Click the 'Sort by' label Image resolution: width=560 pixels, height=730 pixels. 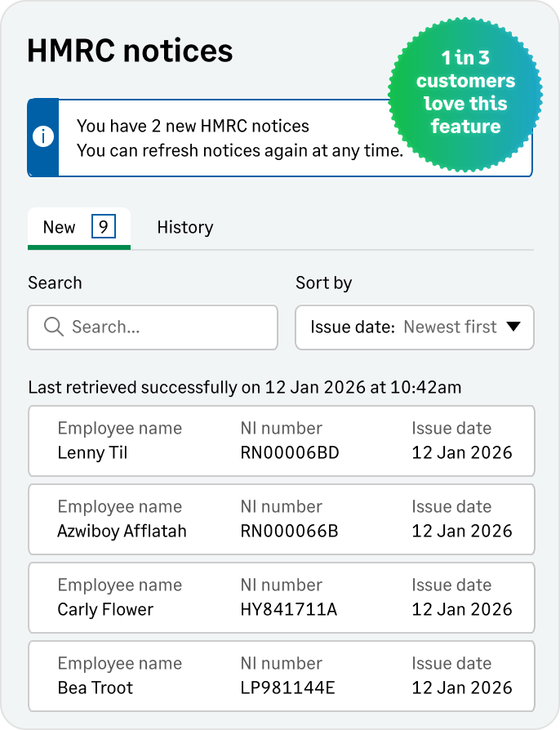coord(324,283)
